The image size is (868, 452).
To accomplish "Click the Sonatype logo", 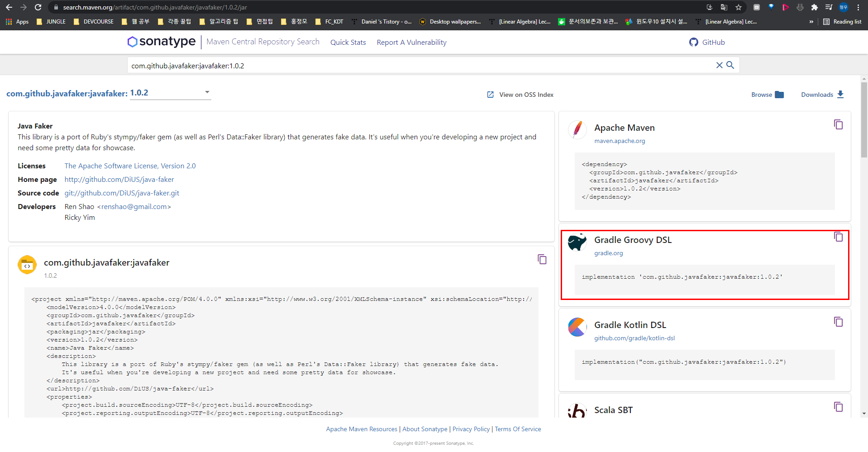I will [x=162, y=42].
